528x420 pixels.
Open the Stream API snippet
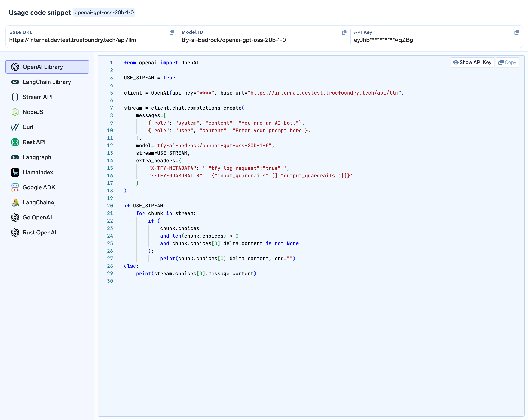47,97
